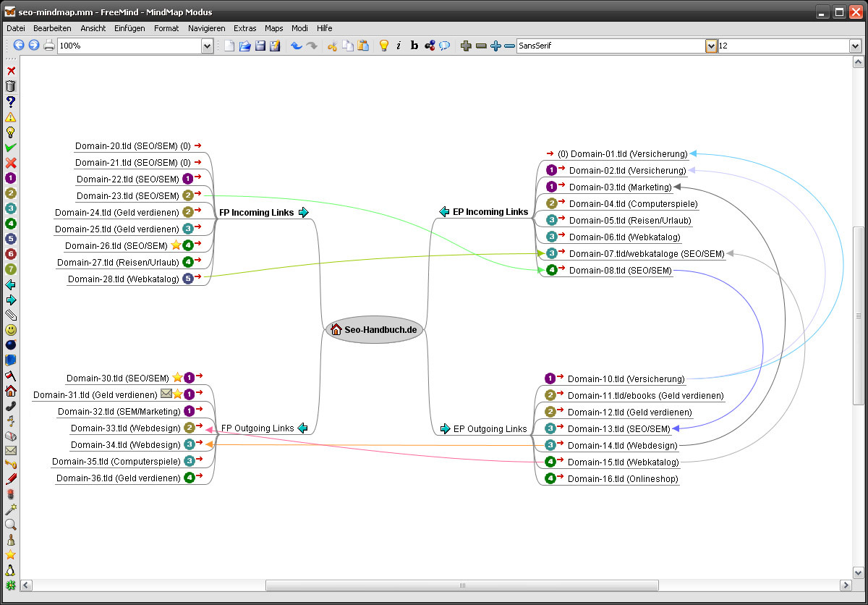This screenshot has height=605, width=868.
Task: Open the Datei menu
Action: point(16,28)
